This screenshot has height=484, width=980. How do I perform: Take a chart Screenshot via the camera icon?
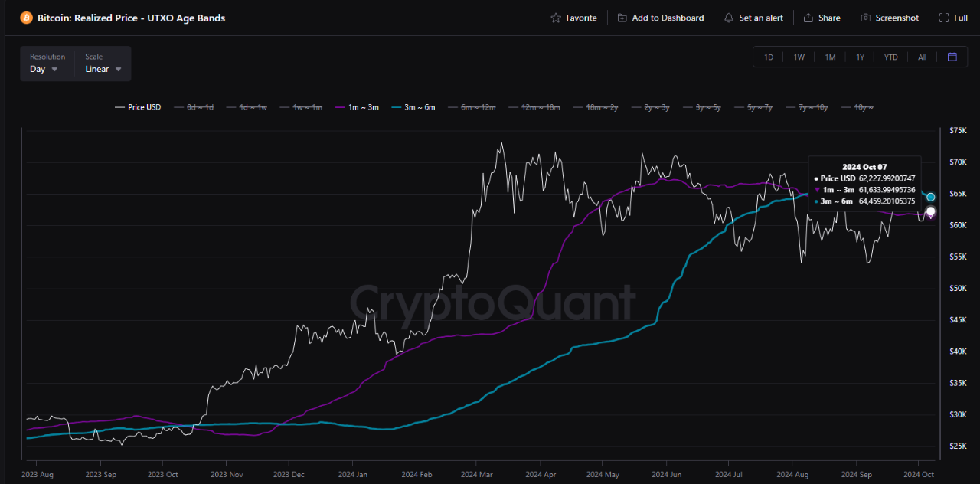click(865, 17)
